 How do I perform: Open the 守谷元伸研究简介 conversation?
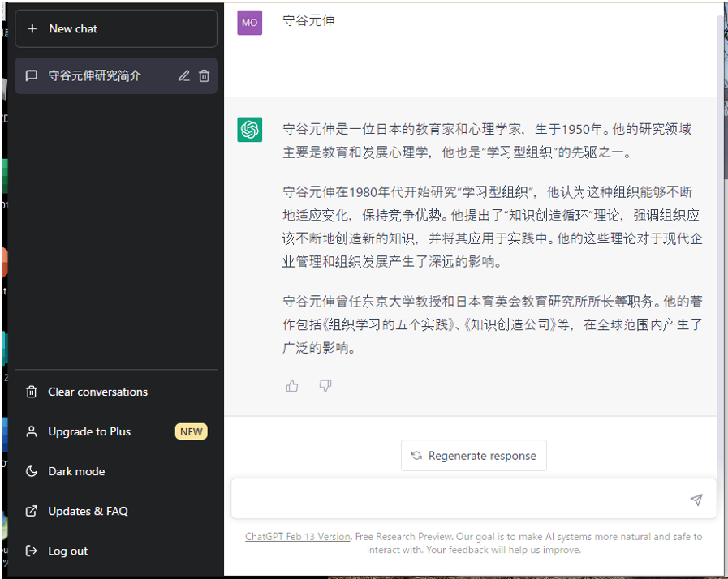click(116, 75)
